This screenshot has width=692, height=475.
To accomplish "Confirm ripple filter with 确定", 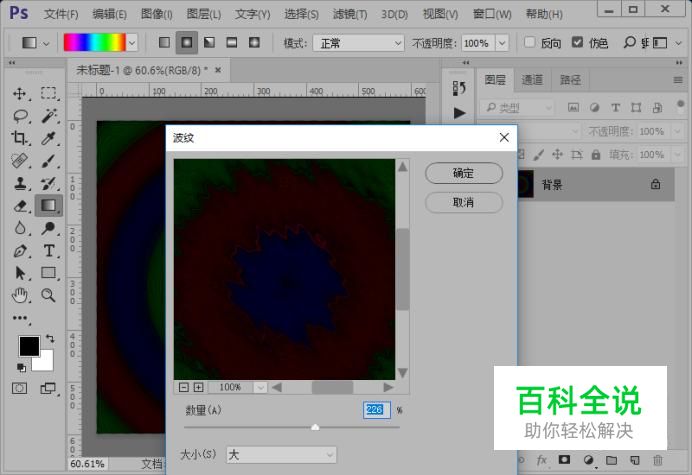I will coord(464,173).
